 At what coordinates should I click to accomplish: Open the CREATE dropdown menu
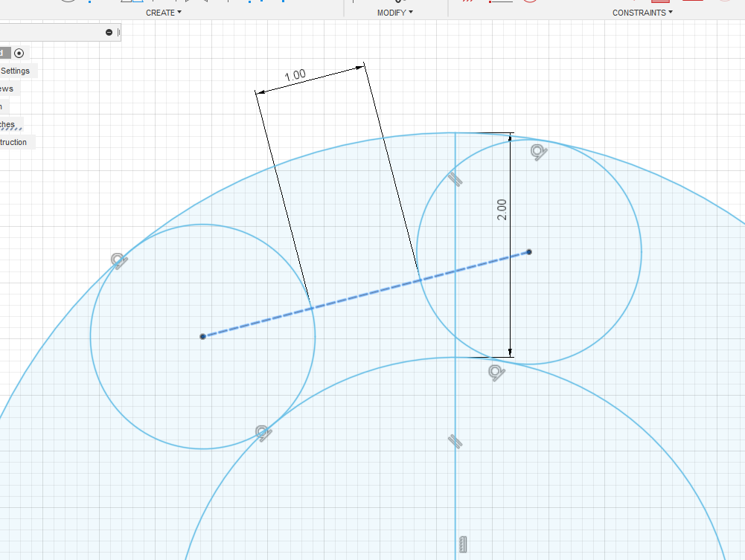(x=162, y=13)
